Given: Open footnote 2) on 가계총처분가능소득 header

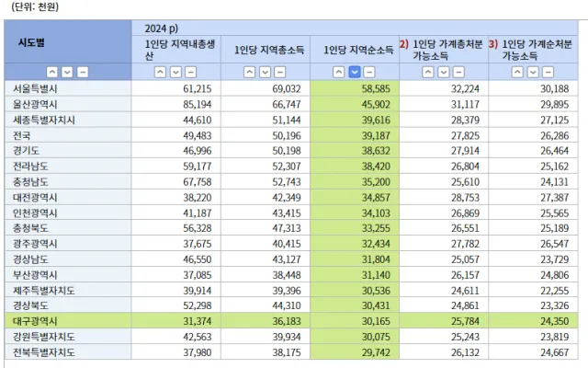Looking at the screenshot, I should click(x=403, y=43).
